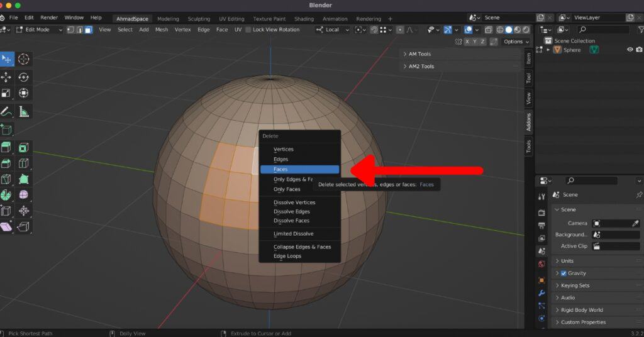Open the Render properties tab
Screen dimensions: 644x337
541,213
